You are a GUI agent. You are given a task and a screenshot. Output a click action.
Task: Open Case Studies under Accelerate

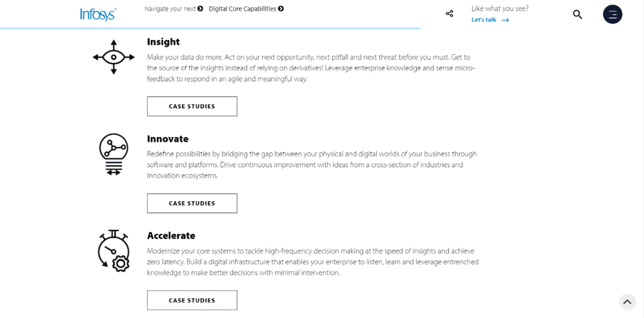(x=192, y=300)
